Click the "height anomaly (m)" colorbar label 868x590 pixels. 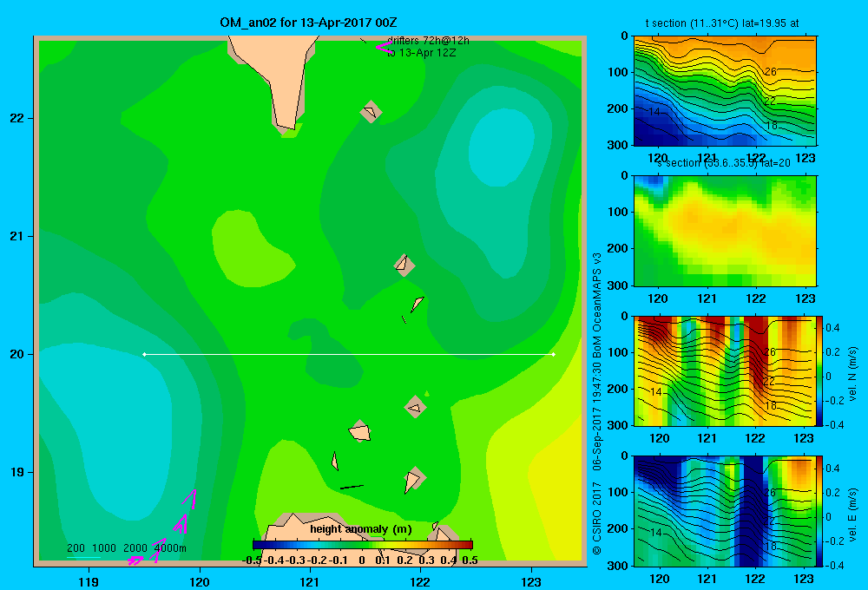(x=361, y=529)
